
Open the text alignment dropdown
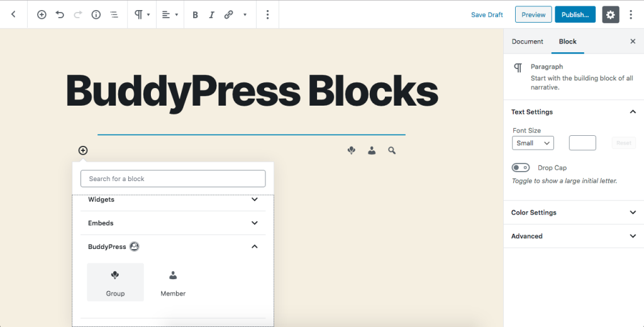tap(170, 14)
